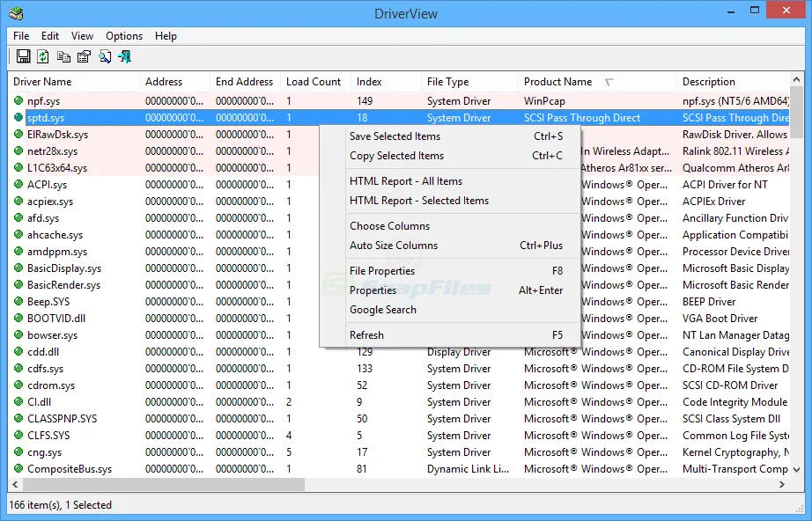Select the cng.sys driver row
The image size is (812, 521).
399,452
